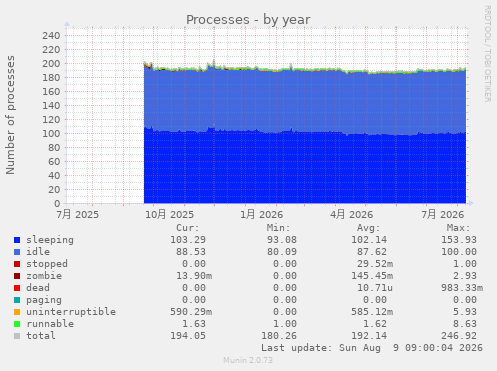Image resolution: width=497 pixels, height=371 pixels.
Task: Click the 'Last update' timestamp line
Action: [x=372, y=348]
